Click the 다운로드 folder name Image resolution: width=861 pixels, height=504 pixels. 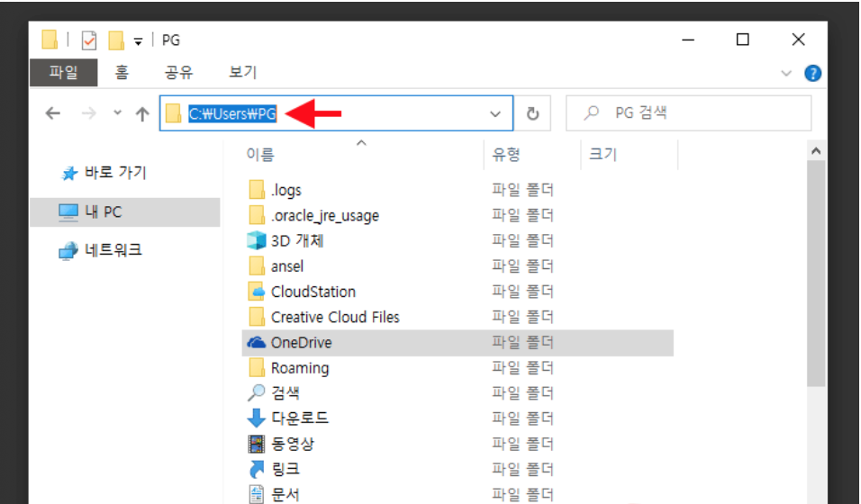300,418
